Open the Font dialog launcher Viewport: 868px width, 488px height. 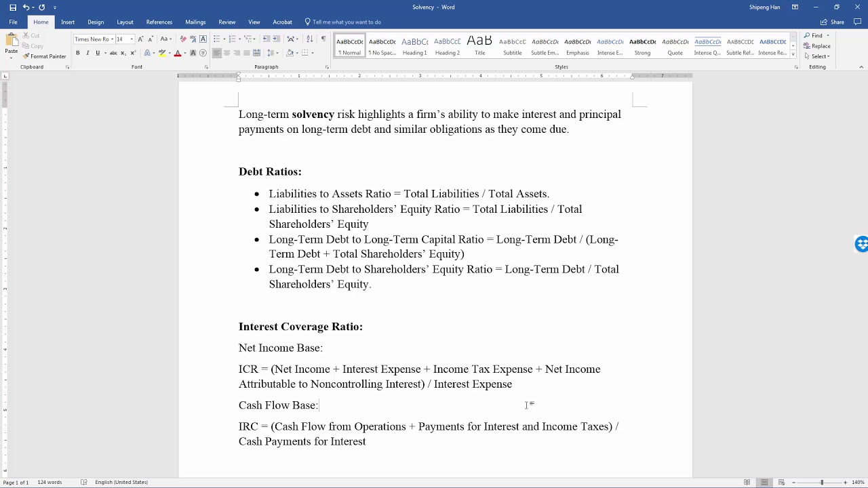coord(206,67)
